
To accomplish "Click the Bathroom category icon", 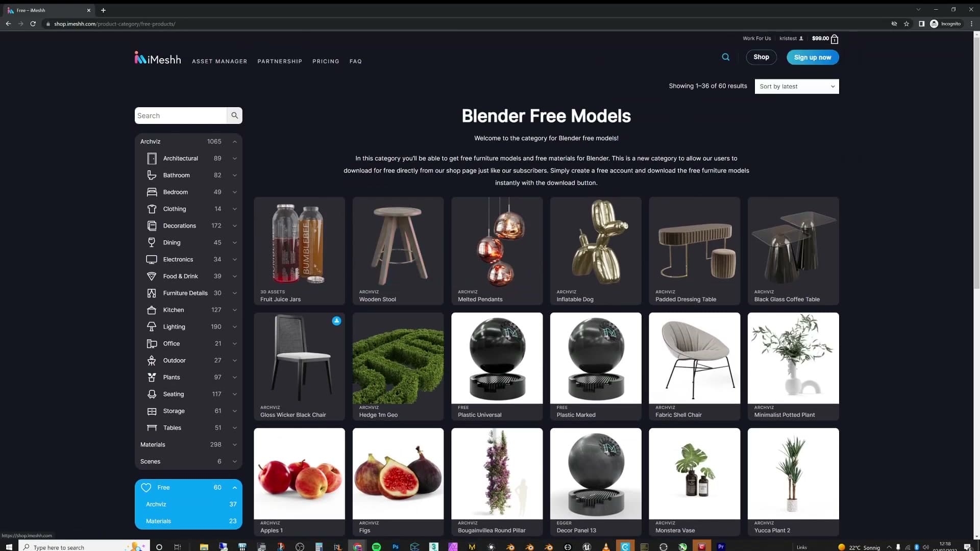I will 152,175.
